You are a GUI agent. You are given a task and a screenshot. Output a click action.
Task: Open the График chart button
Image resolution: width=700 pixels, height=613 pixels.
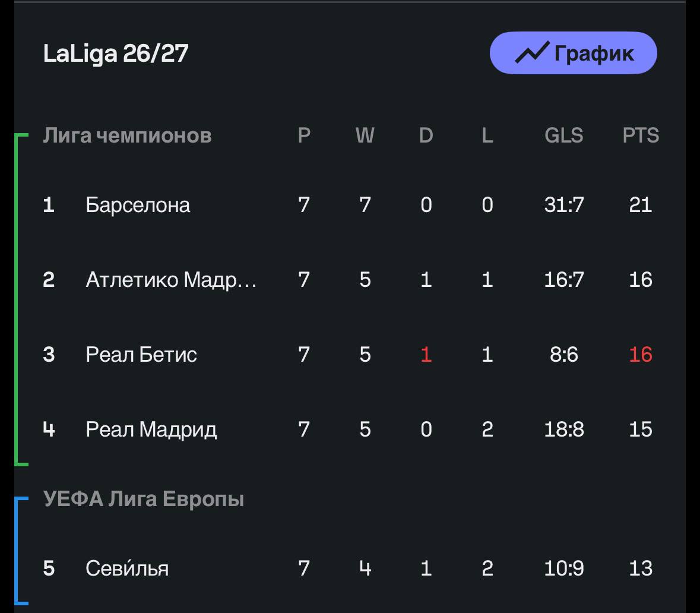pyautogui.click(x=573, y=53)
